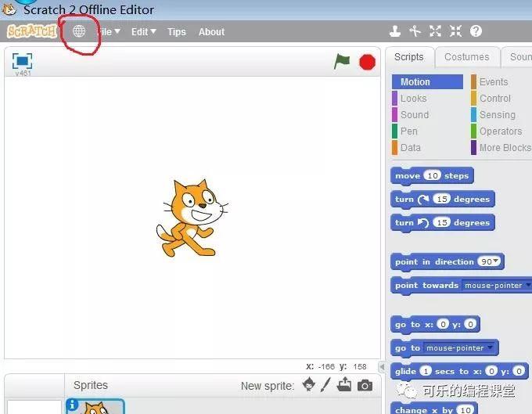This screenshot has width=532, height=414.
Task: Select the Shrink sprite tool
Action: pos(455,31)
